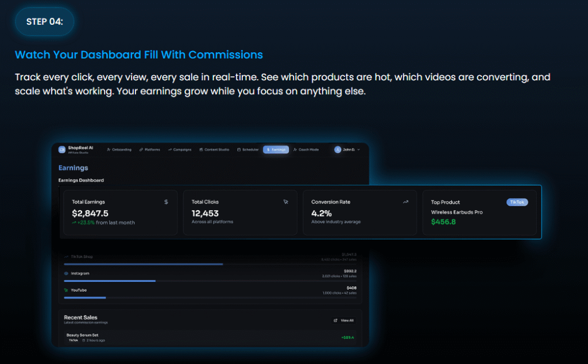Switch to Coach Mode tab
The image size is (588, 364).
pos(306,150)
